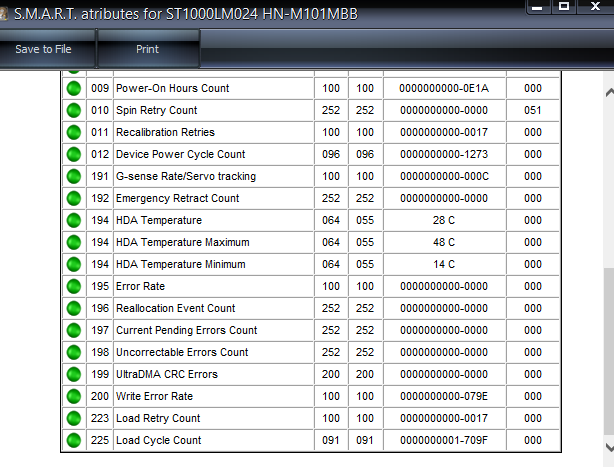The image size is (614, 467).
Task: Click the green status icon for Write Error Rate
Action: click(x=74, y=397)
